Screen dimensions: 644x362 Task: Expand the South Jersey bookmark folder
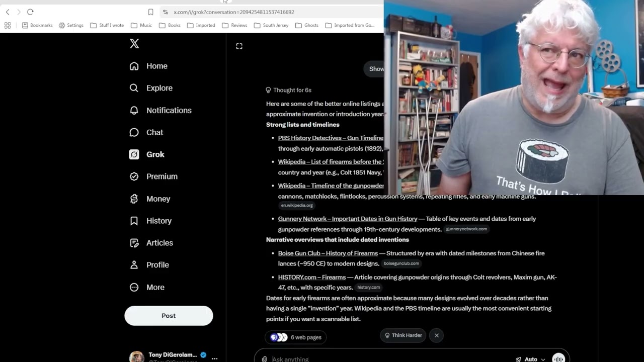click(x=271, y=25)
